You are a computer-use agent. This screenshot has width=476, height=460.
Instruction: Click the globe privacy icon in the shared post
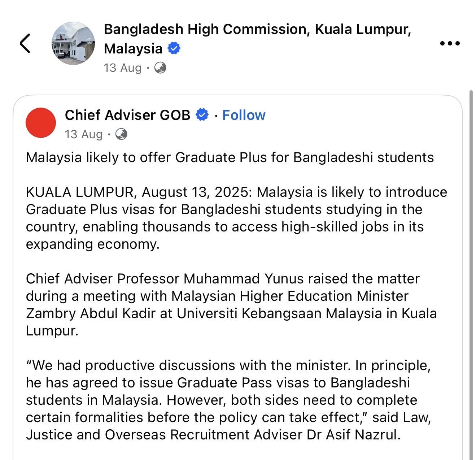(x=121, y=134)
